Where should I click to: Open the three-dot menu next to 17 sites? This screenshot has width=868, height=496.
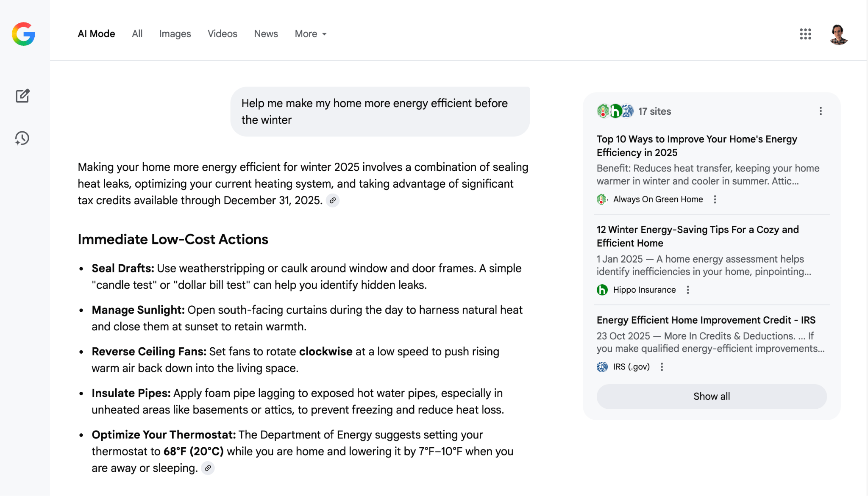(821, 111)
